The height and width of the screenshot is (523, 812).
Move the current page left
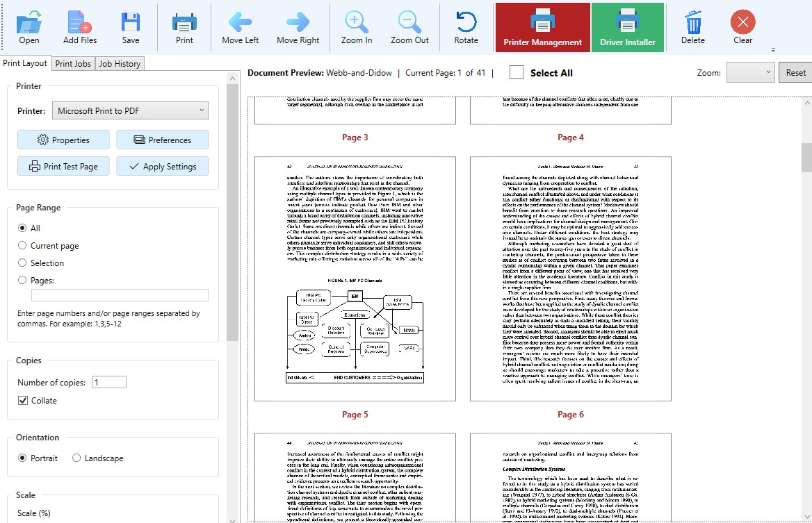pyautogui.click(x=239, y=26)
